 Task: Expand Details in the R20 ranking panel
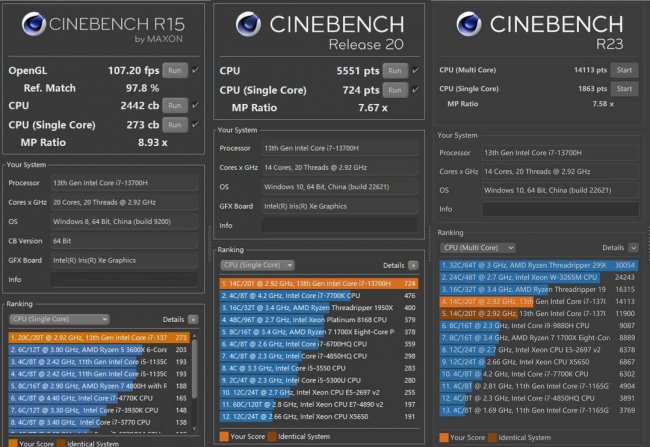click(413, 265)
